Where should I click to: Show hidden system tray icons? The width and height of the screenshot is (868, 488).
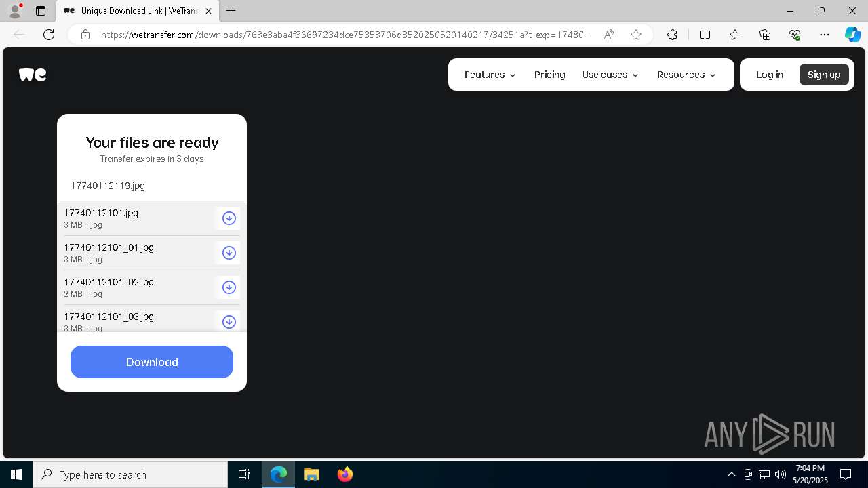pyautogui.click(x=731, y=474)
